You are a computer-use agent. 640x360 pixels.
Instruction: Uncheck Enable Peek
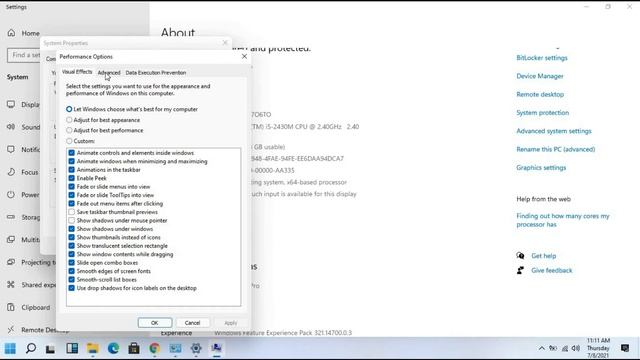72,178
